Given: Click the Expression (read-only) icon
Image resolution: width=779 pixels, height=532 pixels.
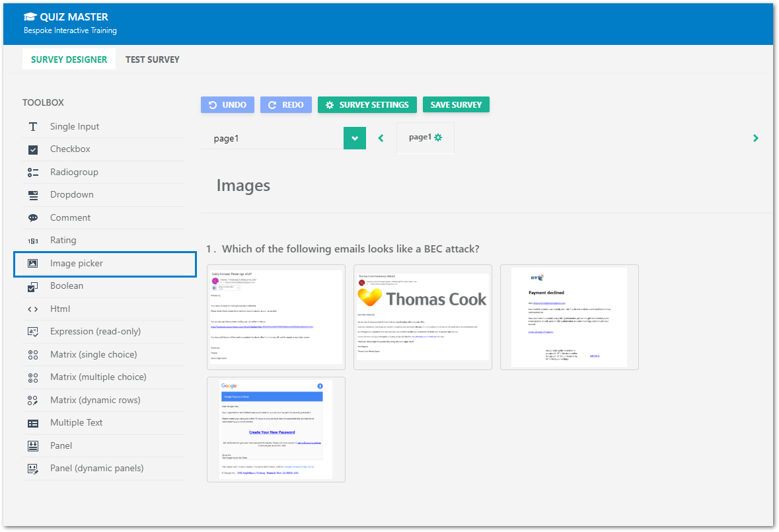Looking at the screenshot, I should pos(33,332).
